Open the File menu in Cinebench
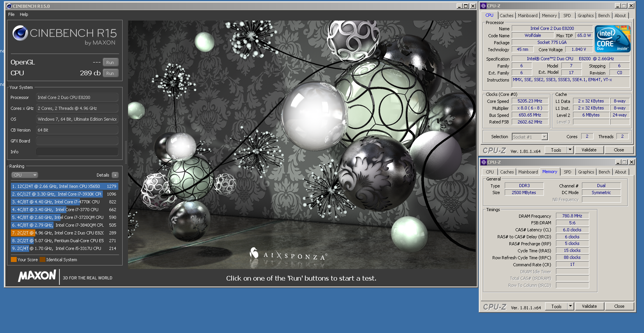The height and width of the screenshot is (333, 644). point(11,14)
